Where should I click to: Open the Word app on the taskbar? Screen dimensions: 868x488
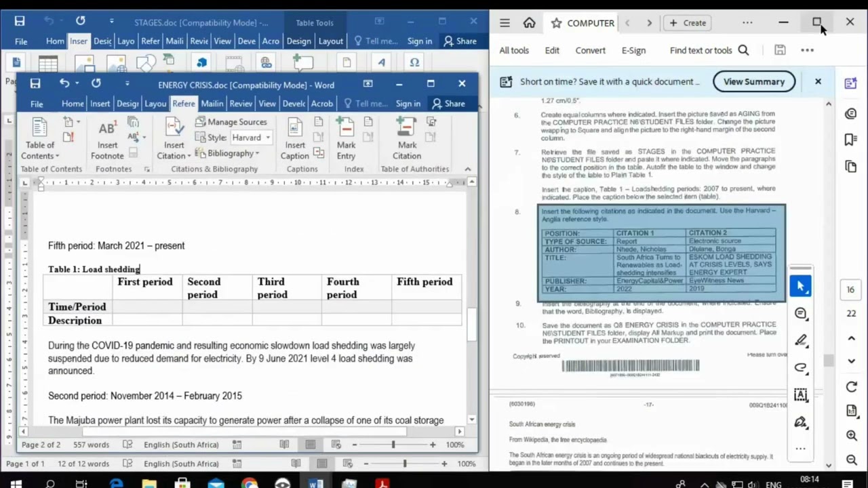coord(316,484)
